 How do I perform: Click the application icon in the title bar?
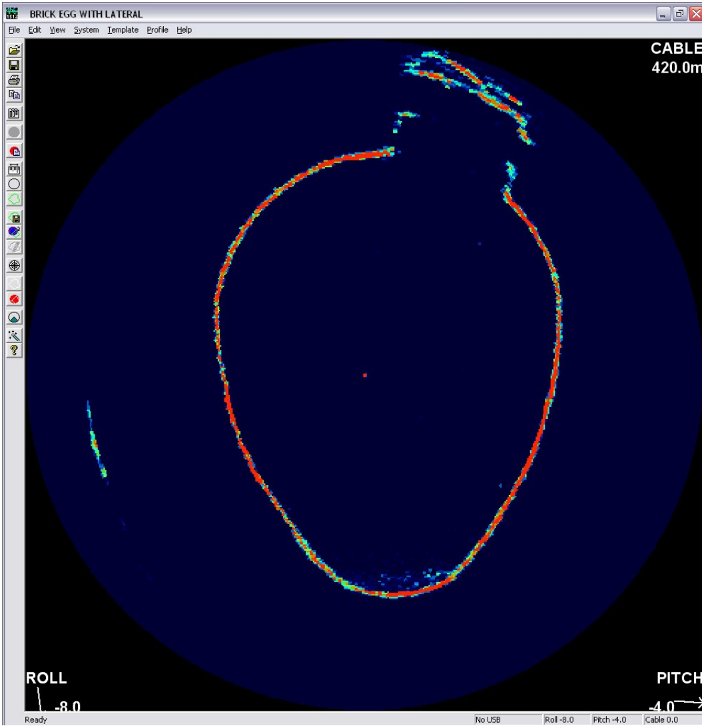[x=12, y=13]
